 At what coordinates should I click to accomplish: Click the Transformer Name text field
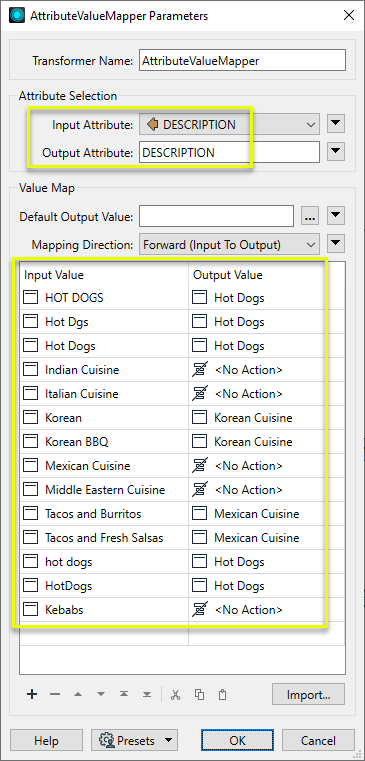click(x=242, y=61)
